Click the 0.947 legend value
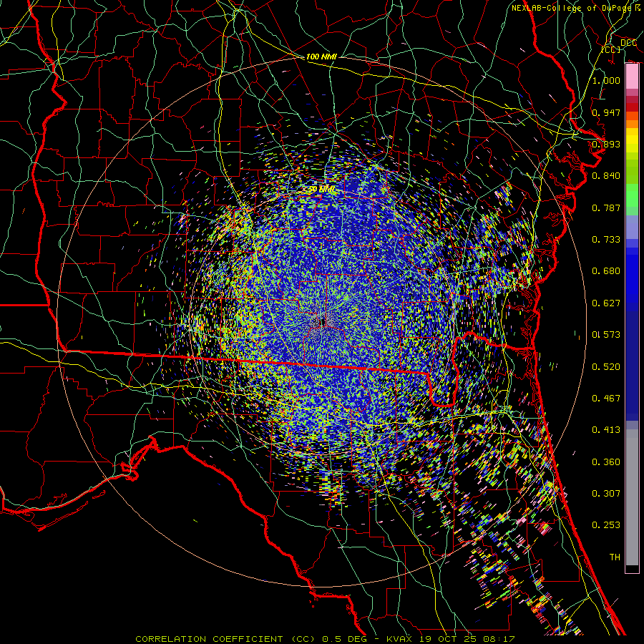 click(x=606, y=112)
